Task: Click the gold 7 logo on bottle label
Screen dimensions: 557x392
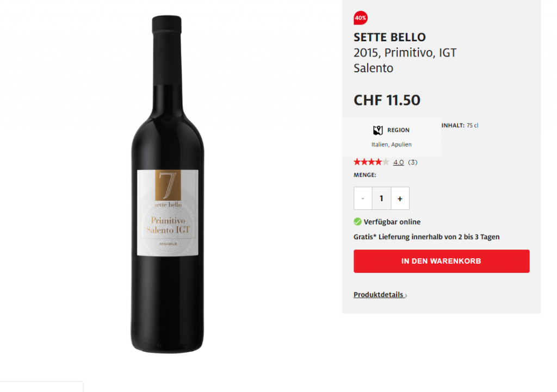Action: (x=168, y=185)
